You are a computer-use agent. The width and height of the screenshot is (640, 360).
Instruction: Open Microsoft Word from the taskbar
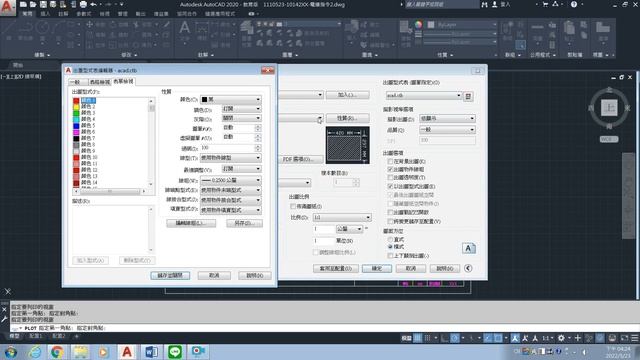[151, 352]
